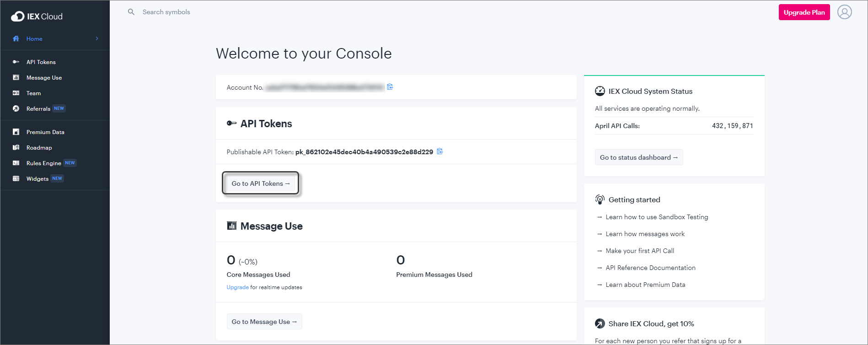Click the Core Messages Used label
Viewport: 868px width, 345px height.
coord(258,275)
